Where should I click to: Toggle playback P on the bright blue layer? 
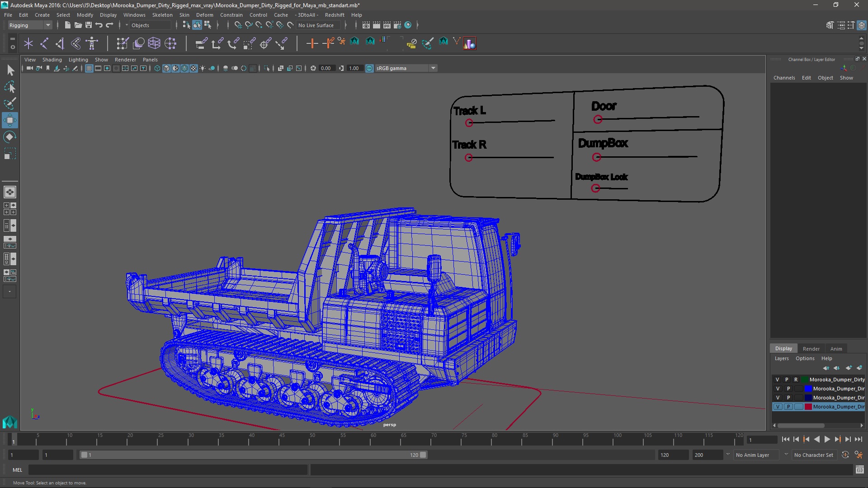point(788,389)
